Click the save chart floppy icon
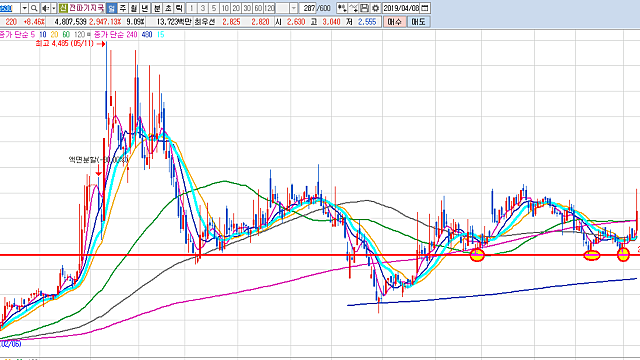The height and width of the screenshot is (360, 640). pyautogui.click(x=364, y=8)
